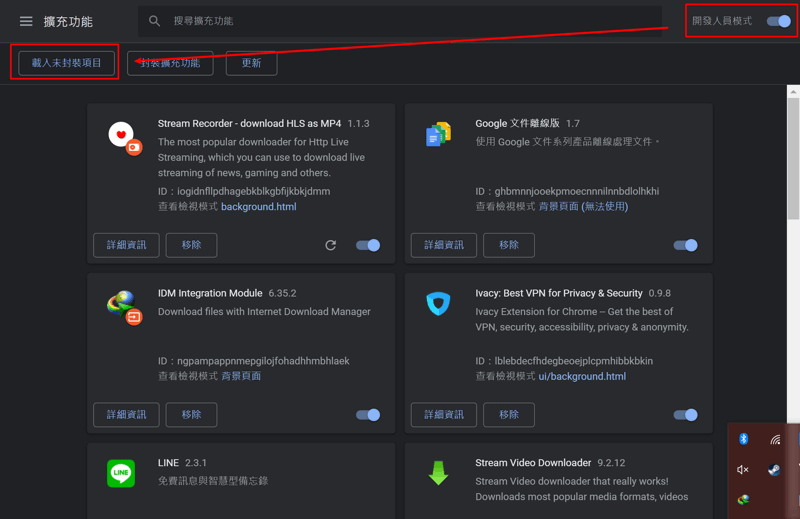Click the search magnifier icon

(154, 21)
